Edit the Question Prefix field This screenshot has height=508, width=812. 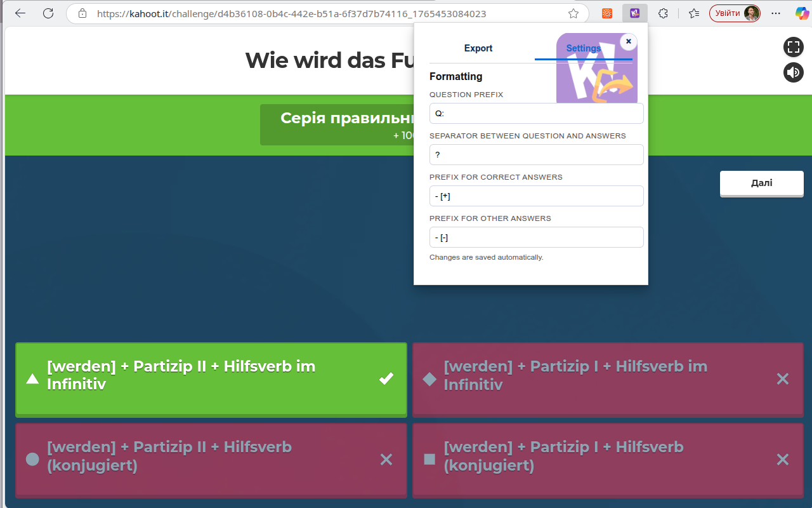(537, 114)
